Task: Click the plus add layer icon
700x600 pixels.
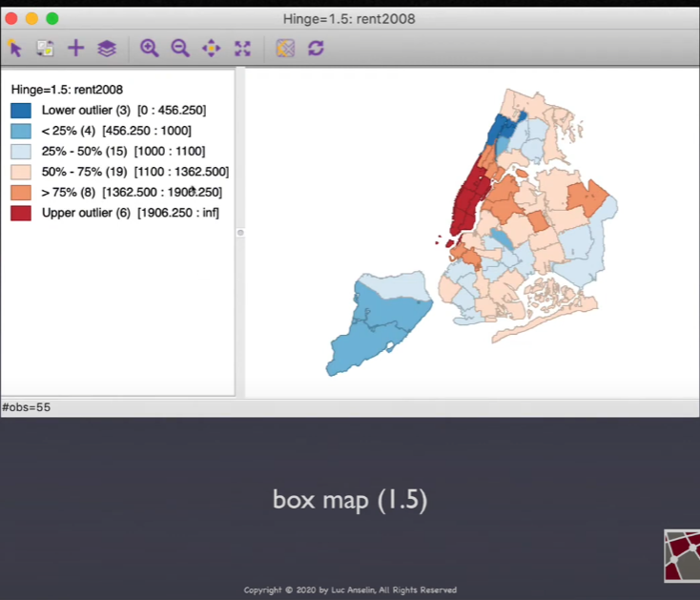Action: [x=76, y=48]
